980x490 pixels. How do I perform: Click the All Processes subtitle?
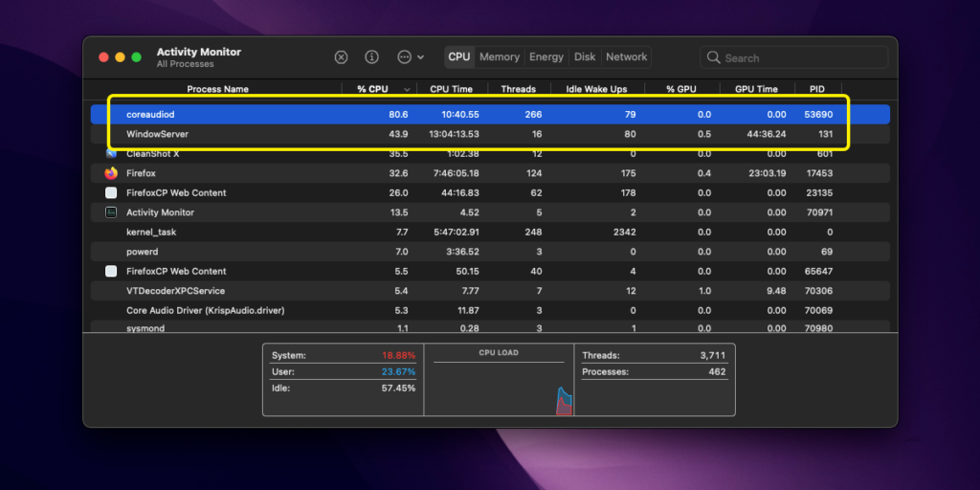(x=185, y=64)
